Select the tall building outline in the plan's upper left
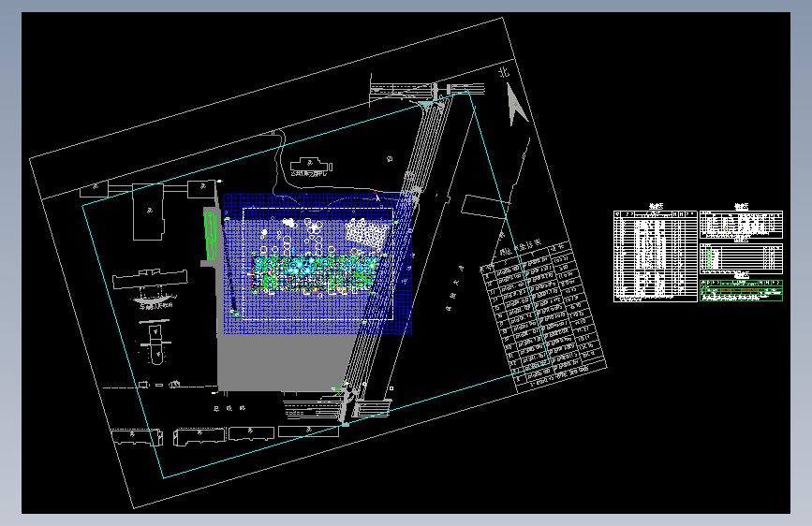Image resolution: width=812 pixels, height=526 pixels. click(x=149, y=212)
